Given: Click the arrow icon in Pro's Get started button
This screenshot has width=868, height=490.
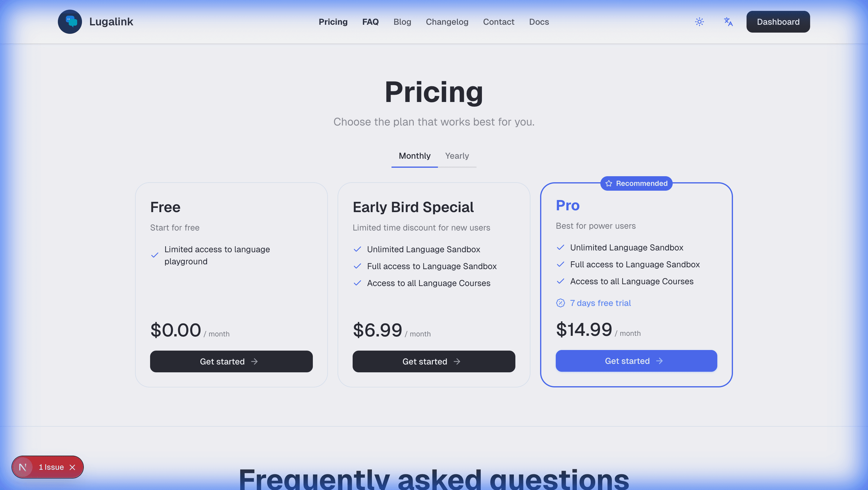Looking at the screenshot, I should [659, 361].
